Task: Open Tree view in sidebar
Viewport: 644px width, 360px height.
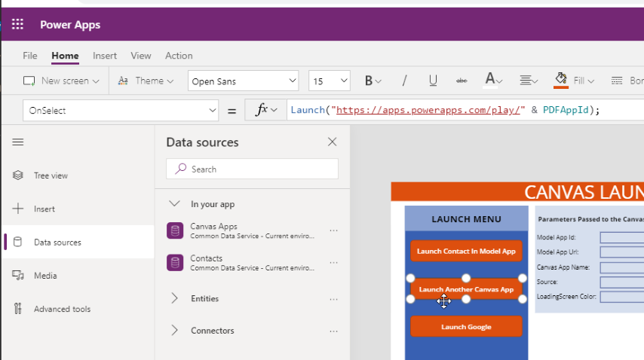Action: pos(51,175)
